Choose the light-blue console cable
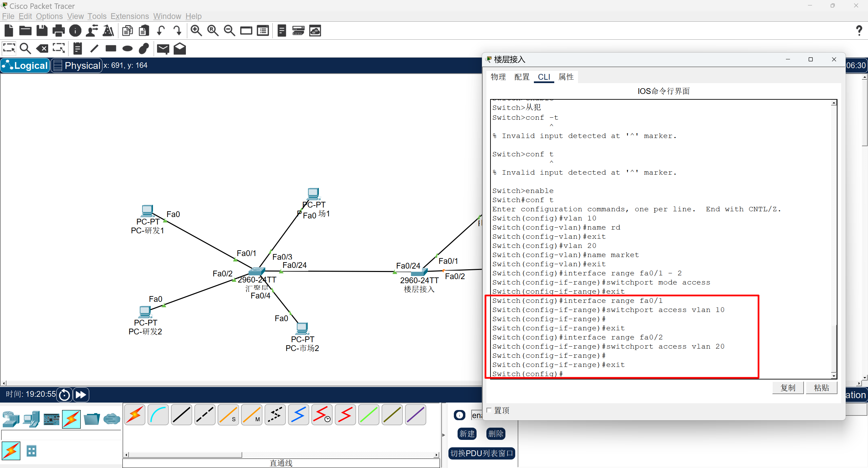The image size is (868, 468). click(158, 414)
